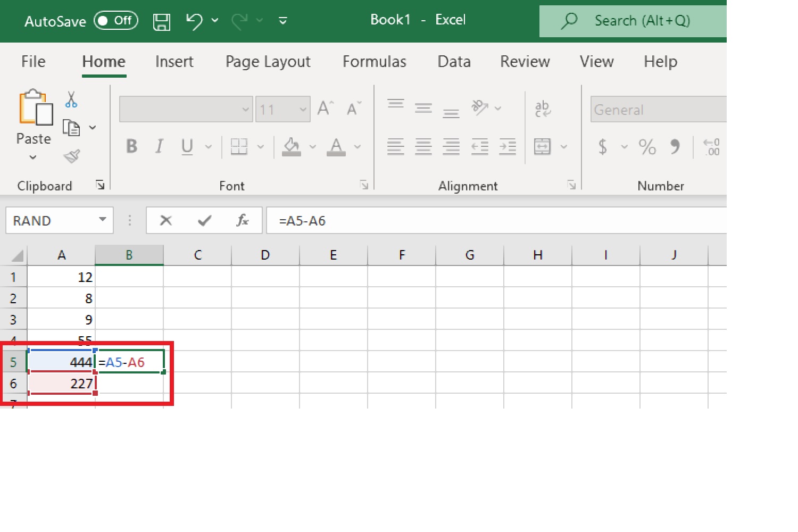Confirm formula with the checkmark Enter icon
798x532 pixels.
204,220
